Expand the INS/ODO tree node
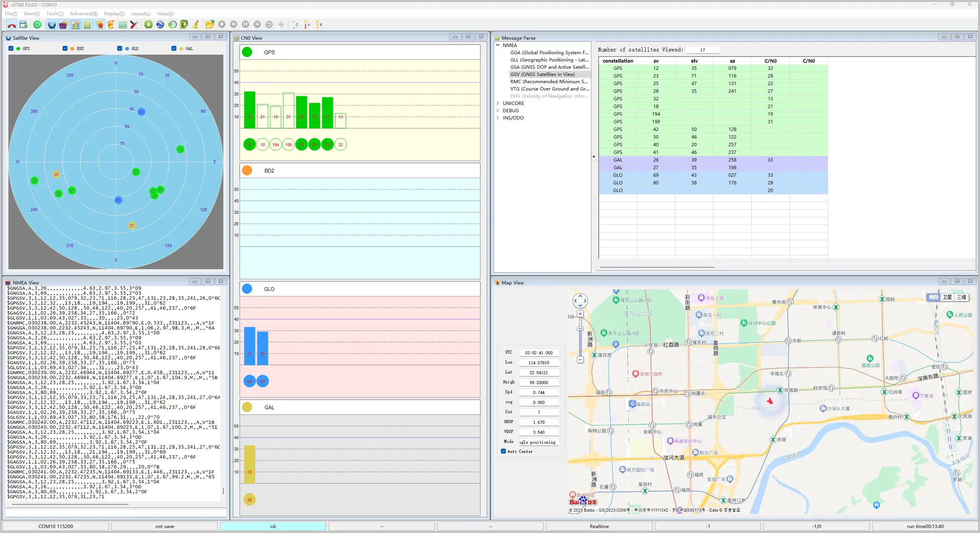This screenshot has height=533, width=980. 498,118
